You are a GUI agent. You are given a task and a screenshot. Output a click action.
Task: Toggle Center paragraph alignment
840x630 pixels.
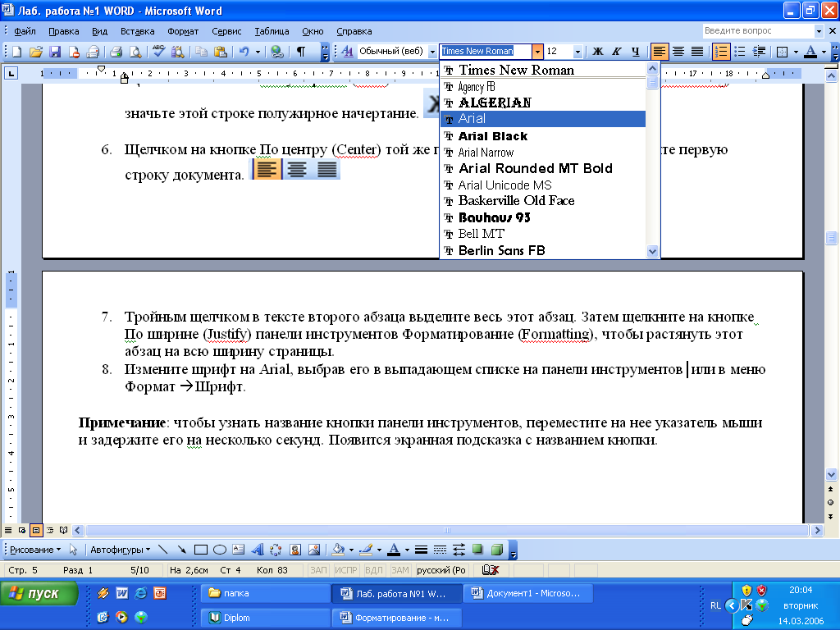pyautogui.click(x=678, y=52)
